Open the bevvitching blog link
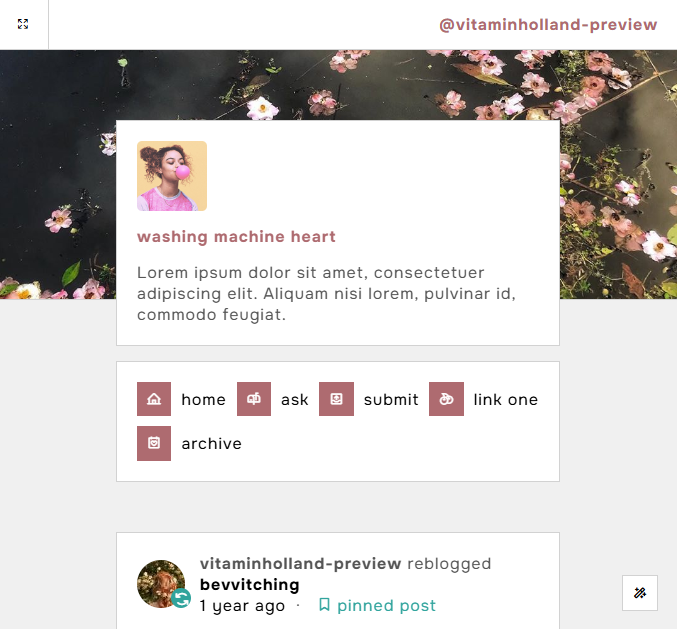The image size is (677, 629). pyautogui.click(x=250, y=585)
